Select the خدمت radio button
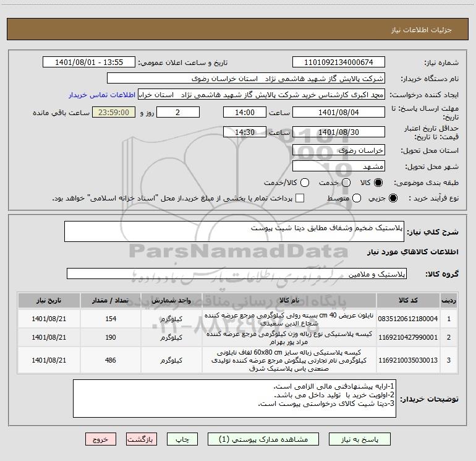The width and height of the screenshot is (476, 461). tap(346, 183)
